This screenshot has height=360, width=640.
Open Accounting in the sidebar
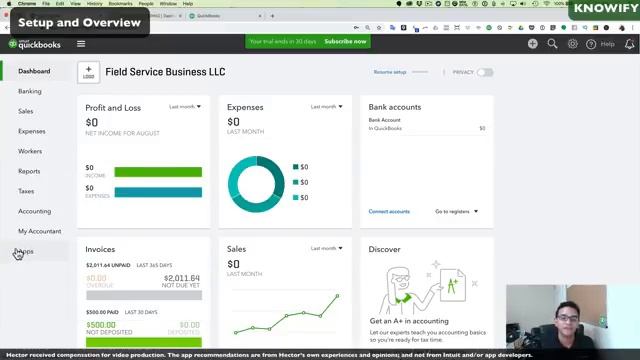pyautogui.click(x=35, y=211)
